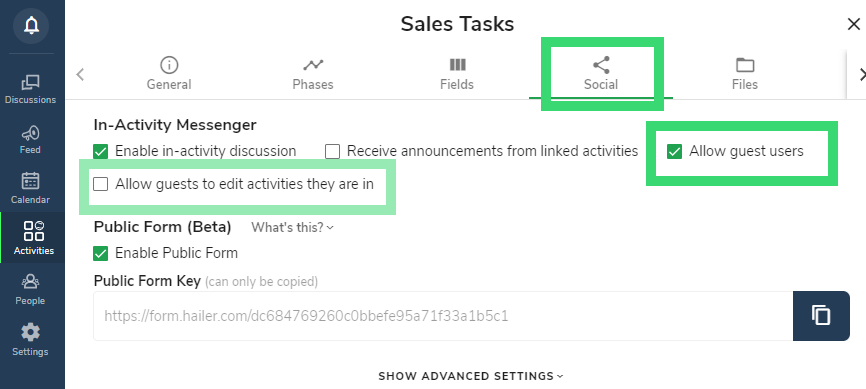Expand the What's this? explanation
The width and height of the screenshot is (866, 389).
point(292,227)
